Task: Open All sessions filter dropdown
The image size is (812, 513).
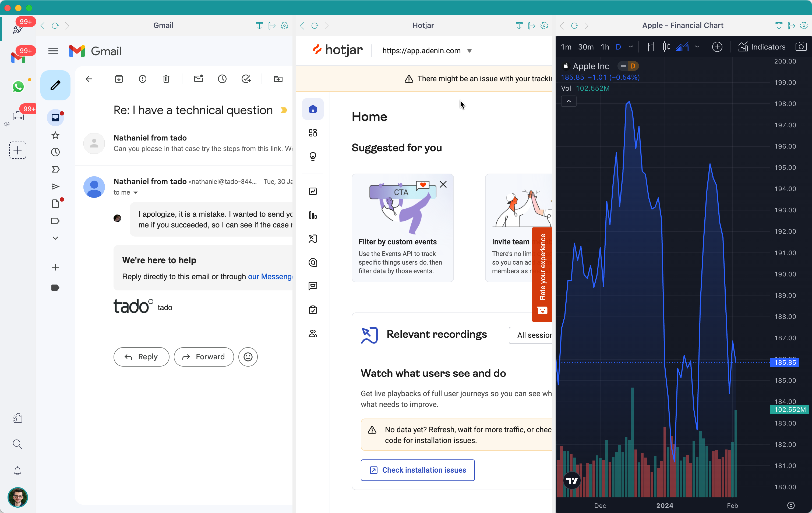Action: (531, 335)
